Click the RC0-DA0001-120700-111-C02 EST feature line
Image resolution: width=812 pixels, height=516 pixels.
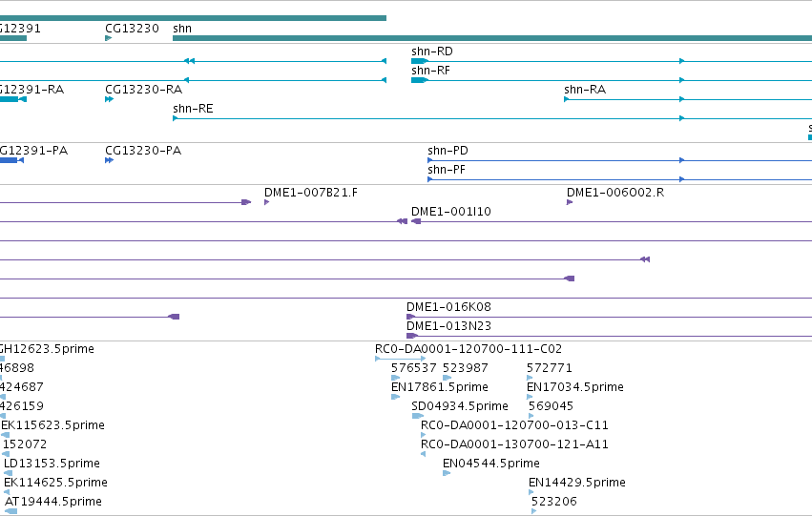click(x=401, y=359)
